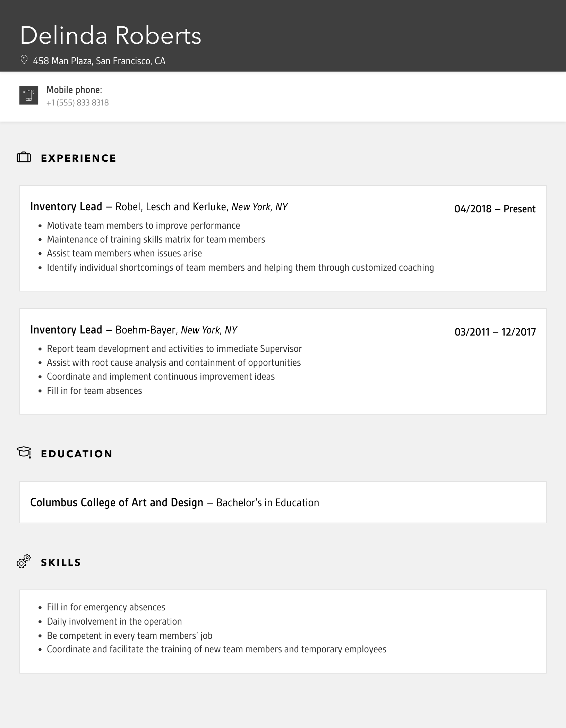Click Columbus College of Art and Design
Screen dimensions: 566x728
click(x=117, y=502)
